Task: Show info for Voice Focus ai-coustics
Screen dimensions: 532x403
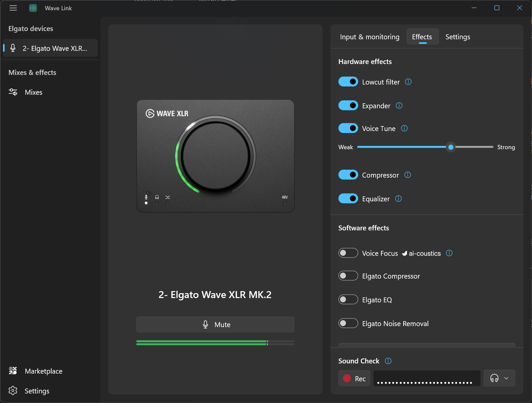Action: [x=449, y=253]
